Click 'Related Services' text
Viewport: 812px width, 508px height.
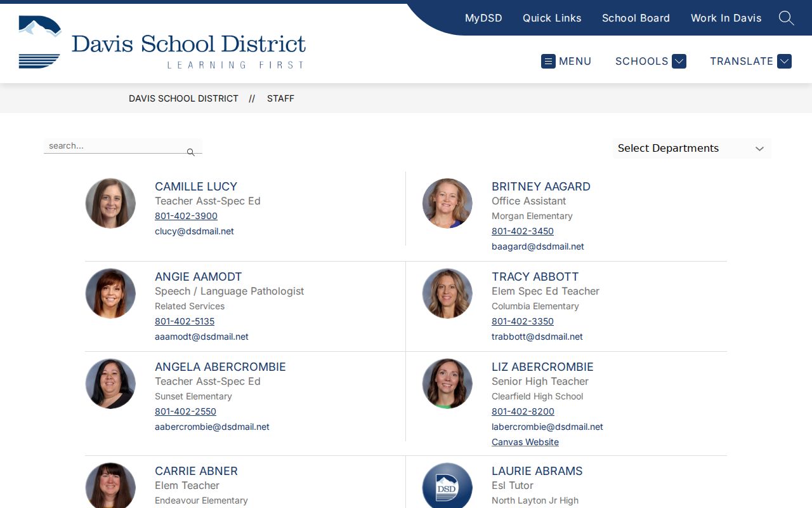click(x=190, y=306)
